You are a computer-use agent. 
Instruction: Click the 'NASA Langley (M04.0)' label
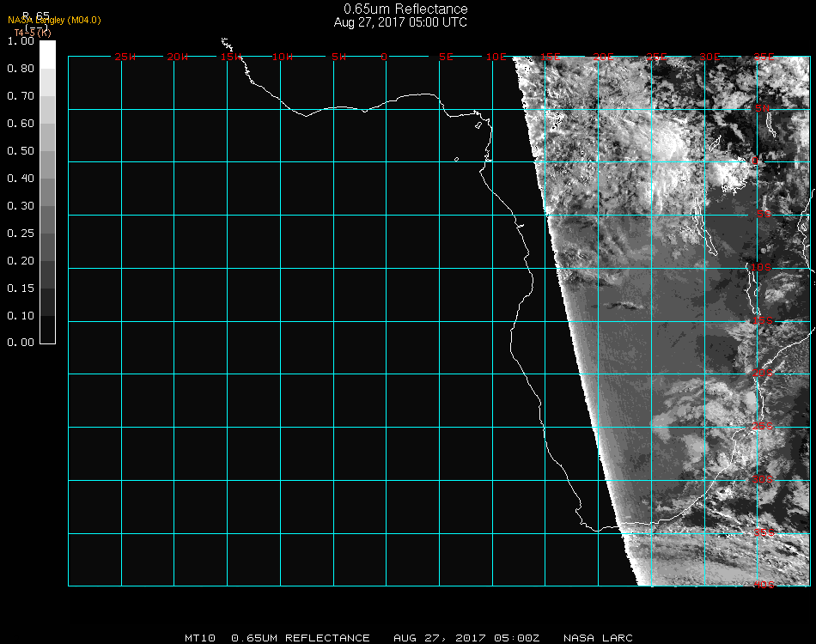[x=54, y=21]
